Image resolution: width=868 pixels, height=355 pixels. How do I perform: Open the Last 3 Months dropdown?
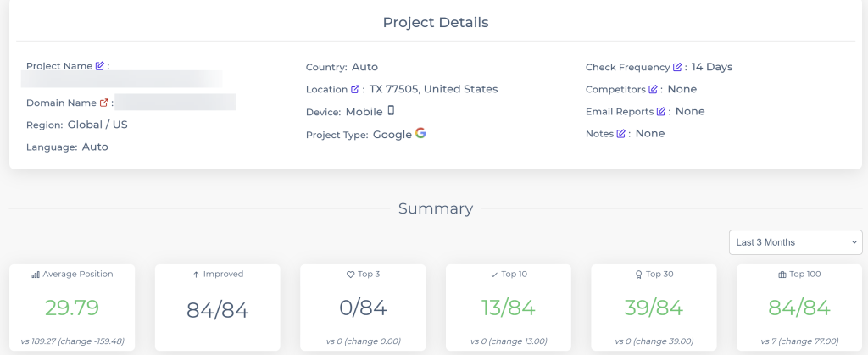click(x=795, y=242)
